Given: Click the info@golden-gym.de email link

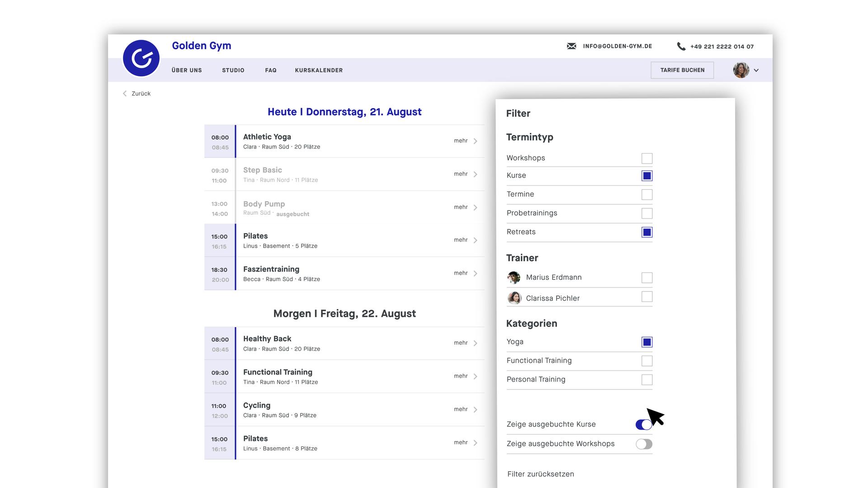Looking at the screenshot, I should pos(617,46).
